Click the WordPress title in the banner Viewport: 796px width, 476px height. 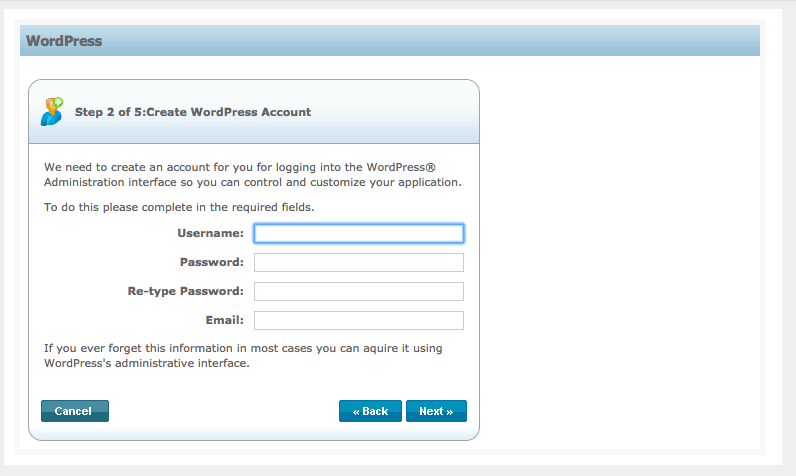point(64,41)
